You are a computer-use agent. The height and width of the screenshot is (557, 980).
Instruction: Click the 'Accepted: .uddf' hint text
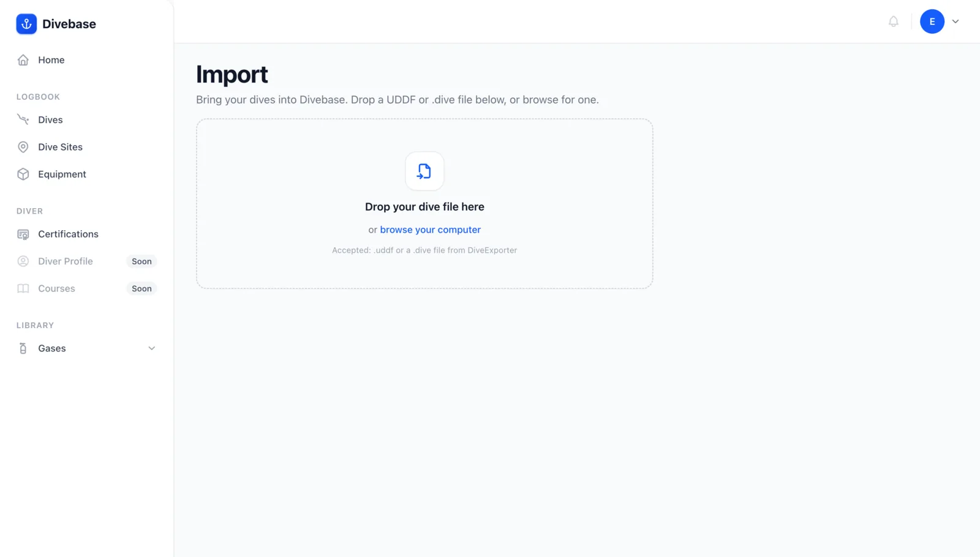[x=424, y=250]
